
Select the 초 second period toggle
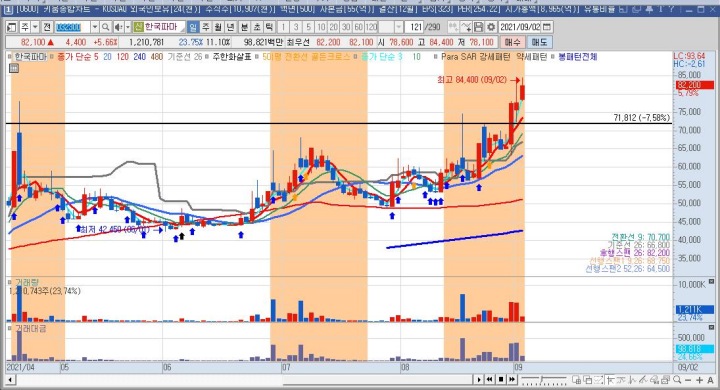[257, 27]
